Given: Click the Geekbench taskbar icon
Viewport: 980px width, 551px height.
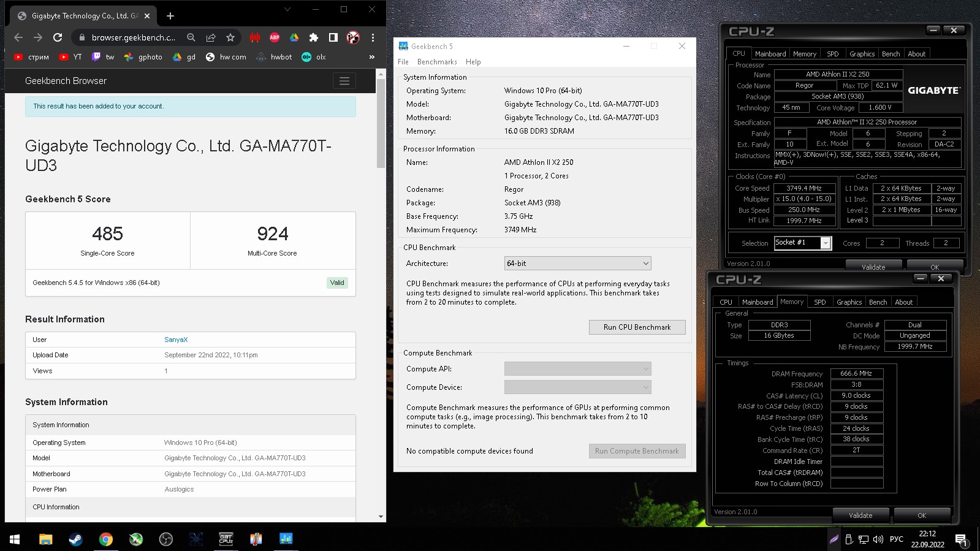Looking at the screenshot, I should pos(286,539).
